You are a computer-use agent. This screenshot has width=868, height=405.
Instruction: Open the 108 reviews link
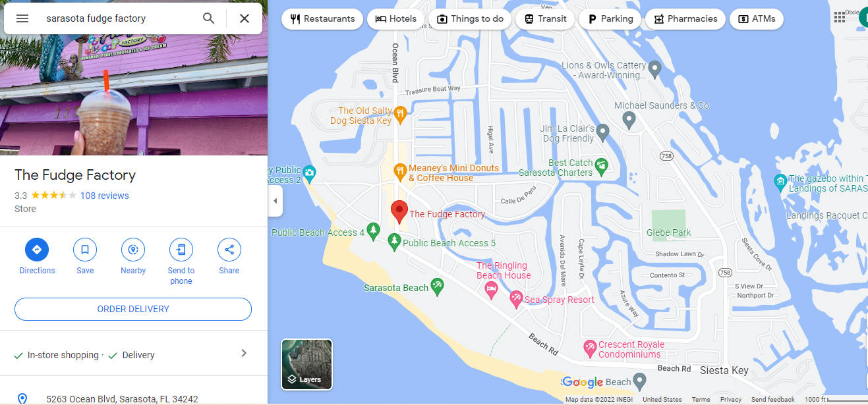[x=104, y=196]
